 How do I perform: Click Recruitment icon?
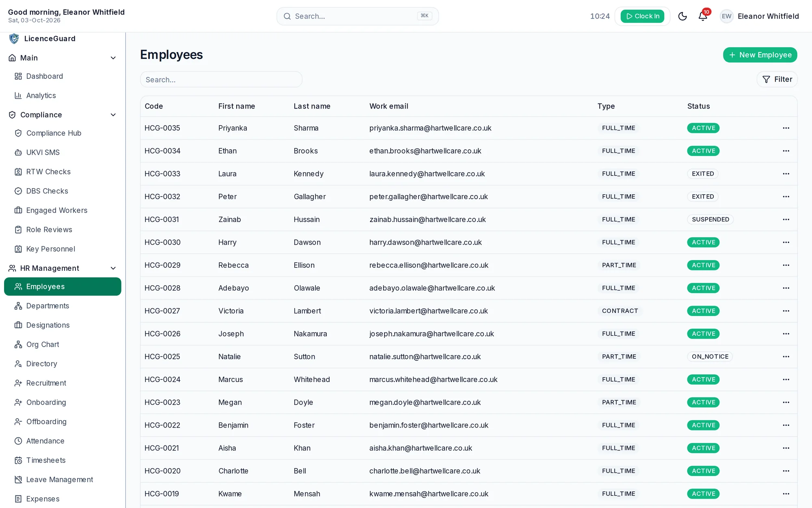click(x=18, y=383)
